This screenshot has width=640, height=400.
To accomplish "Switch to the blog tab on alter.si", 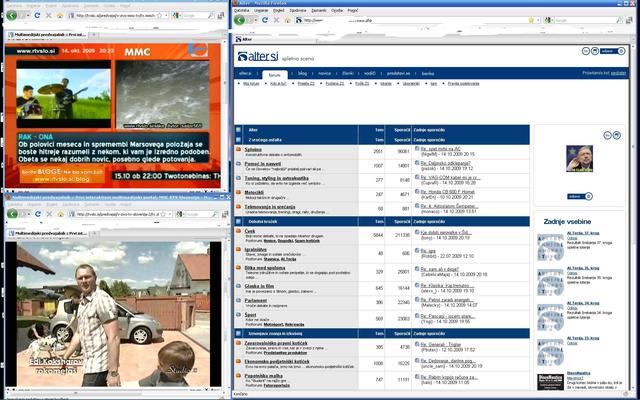I will point(302,73).
